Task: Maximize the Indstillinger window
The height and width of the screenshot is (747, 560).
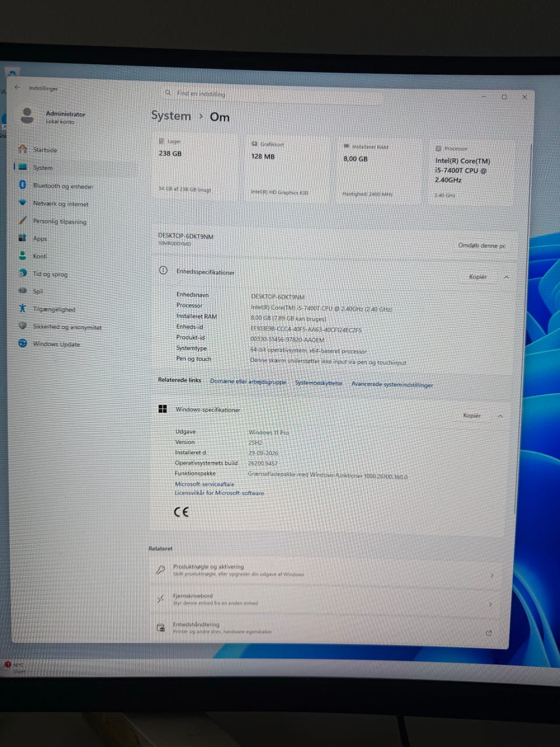Action: pyautogui.click(x=504, y=97)
